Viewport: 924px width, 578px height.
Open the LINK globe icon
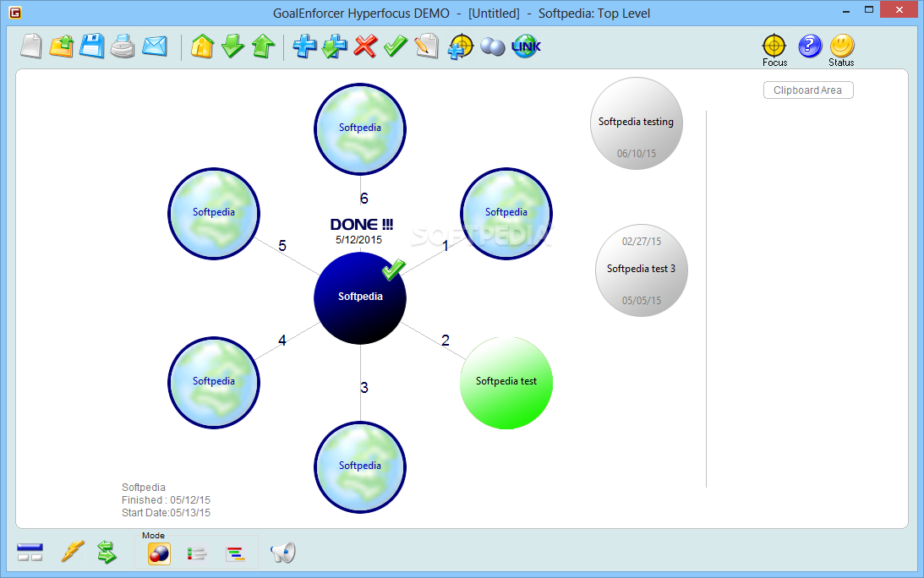pos(526,46)
